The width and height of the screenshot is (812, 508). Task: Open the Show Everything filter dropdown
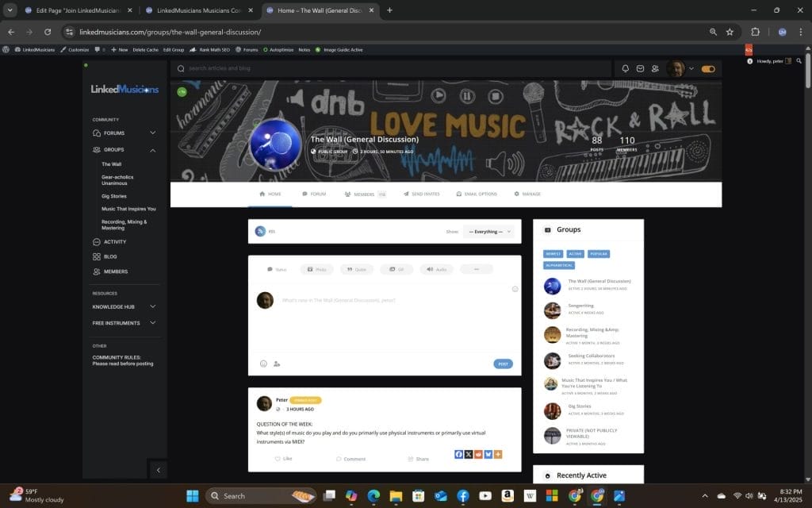tap(488, 232)
